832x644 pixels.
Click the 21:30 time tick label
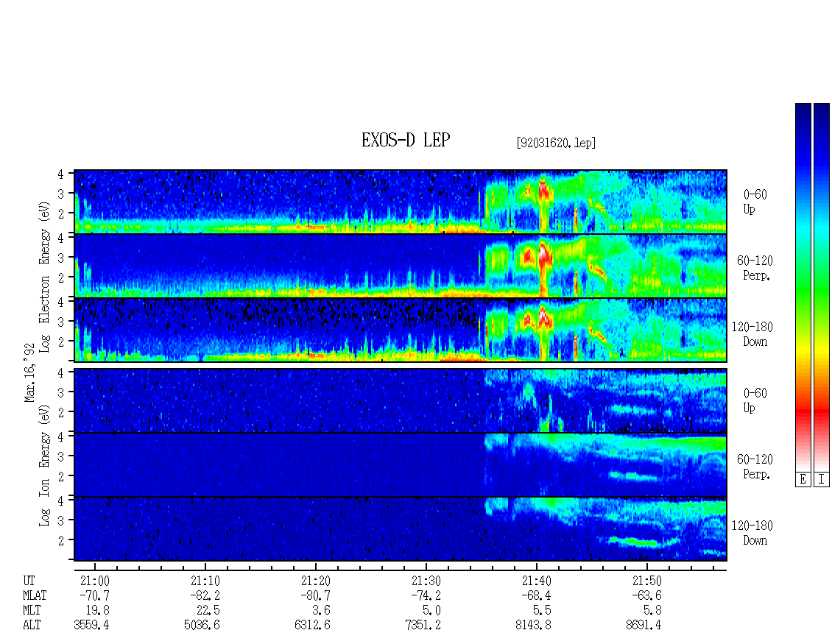coord(426,581)
